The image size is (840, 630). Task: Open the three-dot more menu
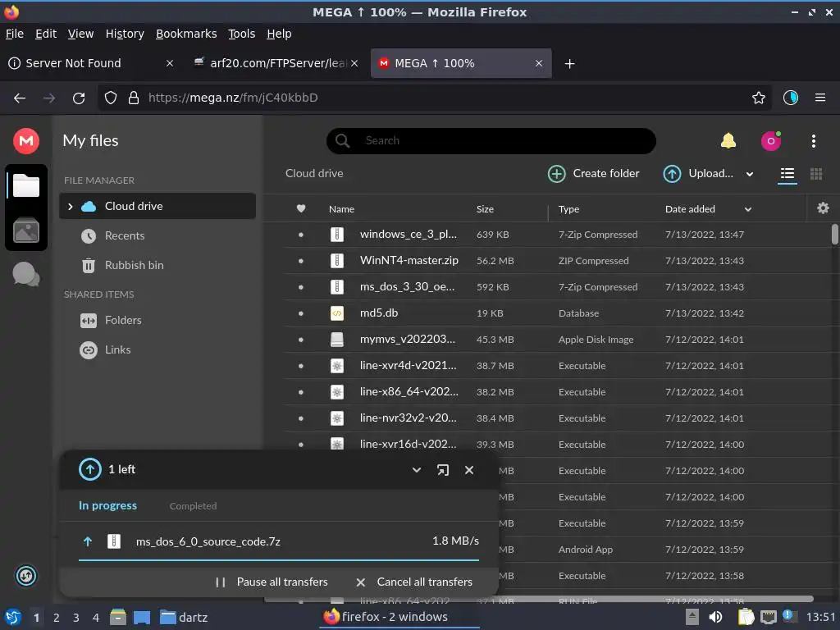pyautogui.click(x=813, y=141)
